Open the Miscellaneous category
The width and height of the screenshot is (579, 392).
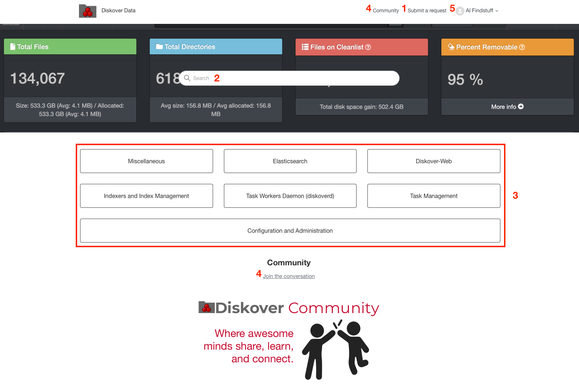[x=146, y=161]
